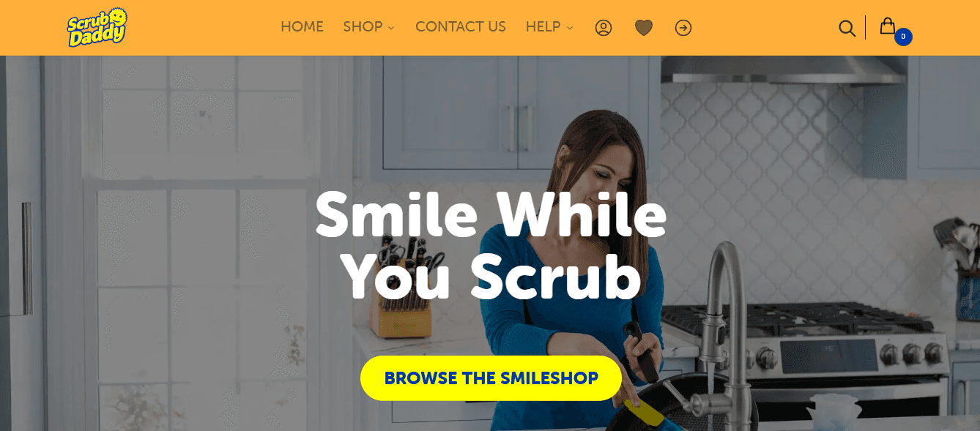This screenshot has width=980, height=431.
Task: Select the HELP menu label
Action: [x=543, y=27]
